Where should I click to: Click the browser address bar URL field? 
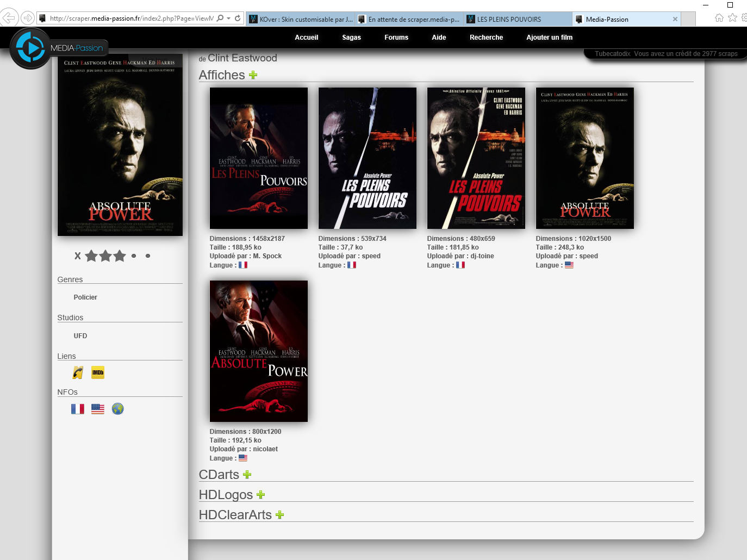click(131, 18)
